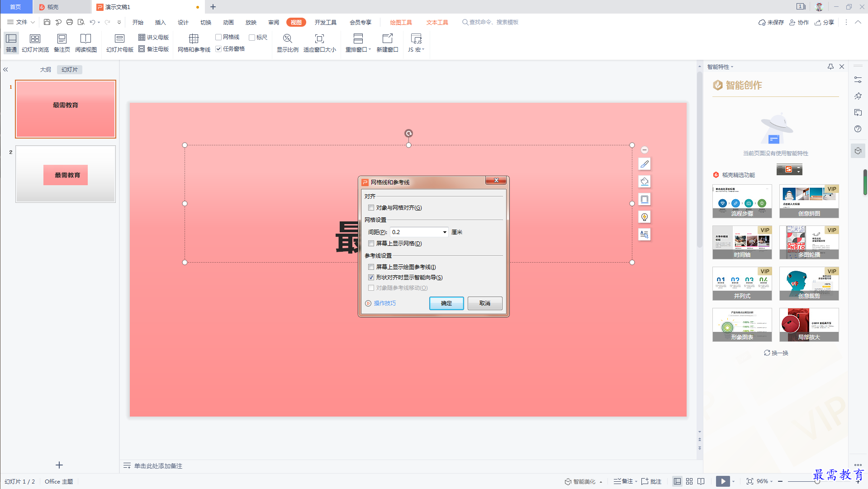This screenshot has height=489, width=868.
Task: Expand zoom percentage 96% dropdown
Action: point(772,481)
